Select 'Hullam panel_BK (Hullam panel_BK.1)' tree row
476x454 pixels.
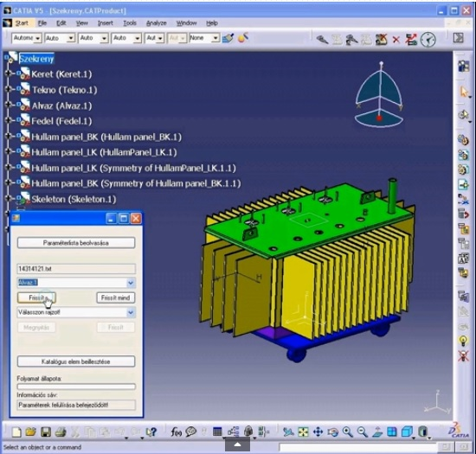106,137
